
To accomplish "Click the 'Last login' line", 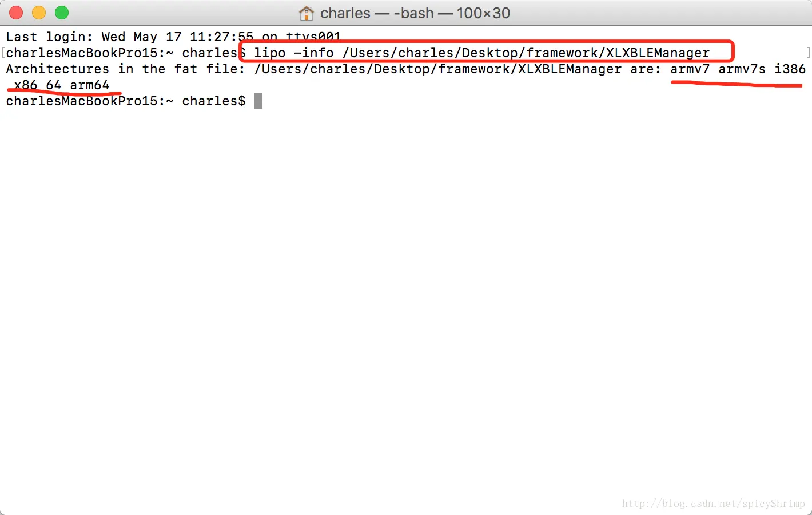I will click(x=173, y=37).
